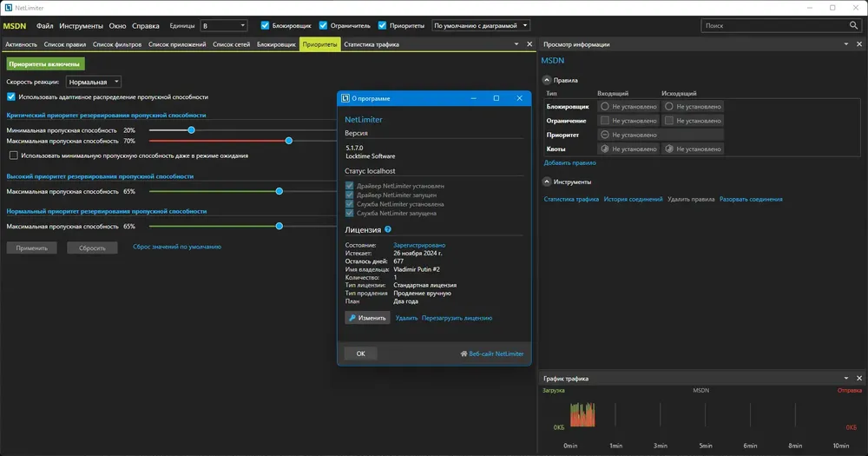Open the Скорость реакции dropdown
868x456 pixels.
(x=93, y=82)
